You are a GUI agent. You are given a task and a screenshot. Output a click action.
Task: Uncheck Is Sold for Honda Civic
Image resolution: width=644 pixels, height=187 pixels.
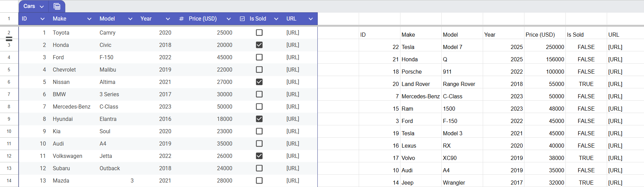[x=259, y=45]
